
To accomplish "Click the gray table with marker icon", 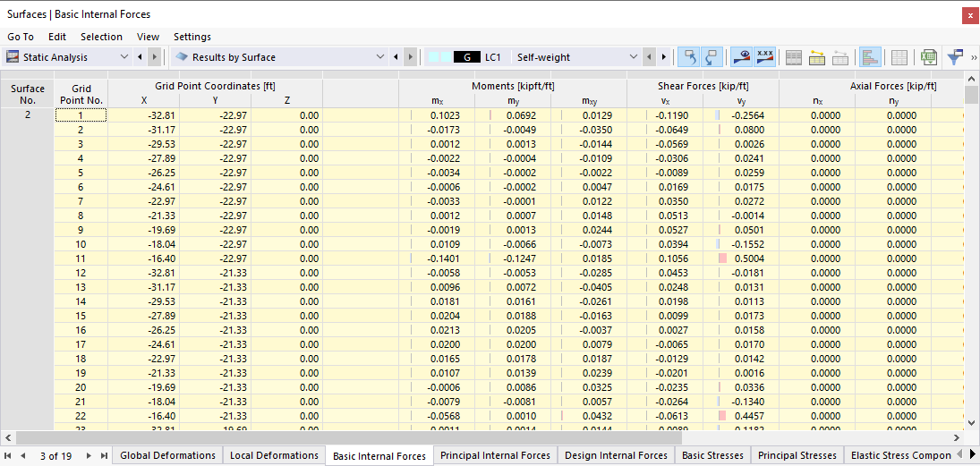I will [840, 57].
